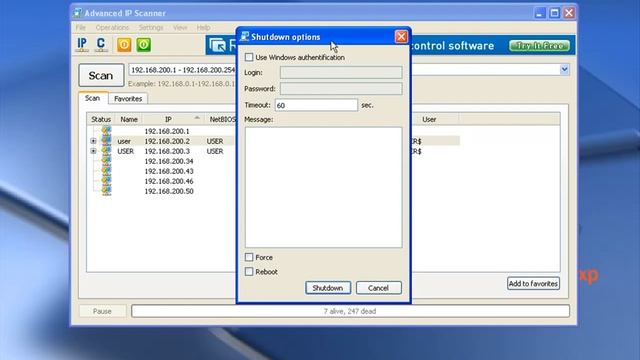Click the computer icon for 192.168.200.2
Viewport: 640px width, 360px height.
(x=106, y=141)
